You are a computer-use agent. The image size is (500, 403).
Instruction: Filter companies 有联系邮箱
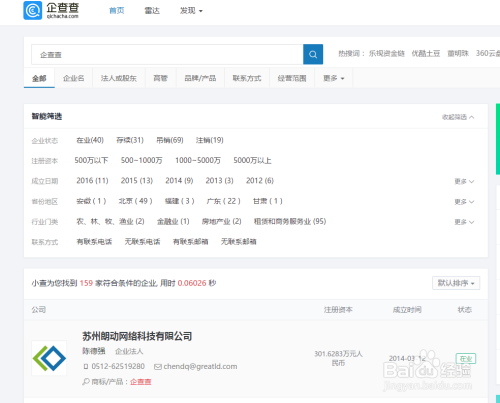190,242
